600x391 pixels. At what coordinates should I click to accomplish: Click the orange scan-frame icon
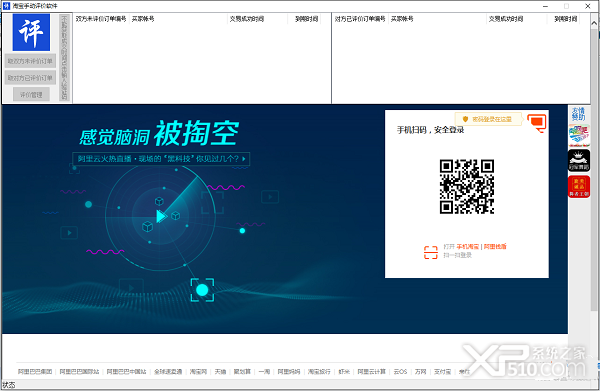pyautogui.click(x=430, y=252)
